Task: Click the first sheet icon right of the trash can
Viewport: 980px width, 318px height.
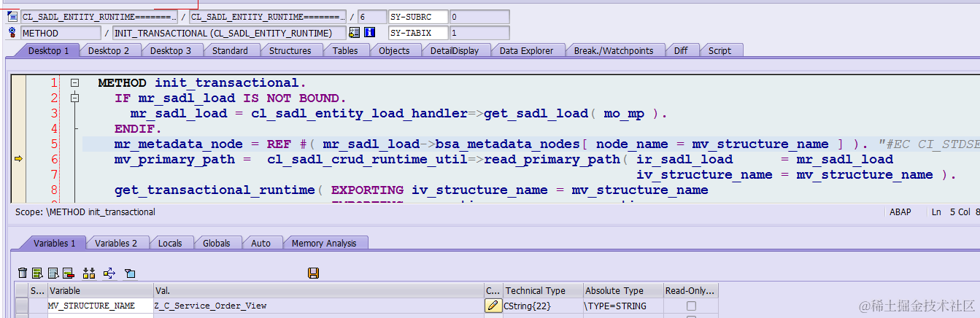Action: tap(38, 273)
